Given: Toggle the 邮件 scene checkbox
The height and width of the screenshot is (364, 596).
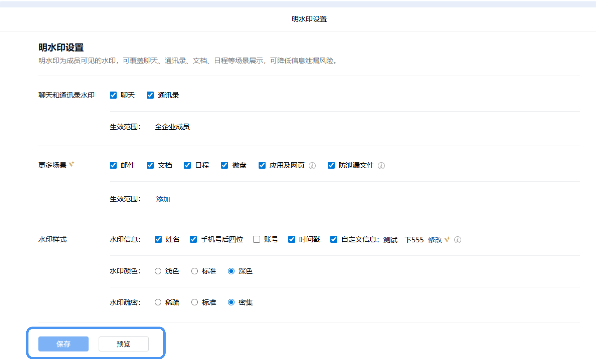Looking at the screenshot, I should 113,165.
